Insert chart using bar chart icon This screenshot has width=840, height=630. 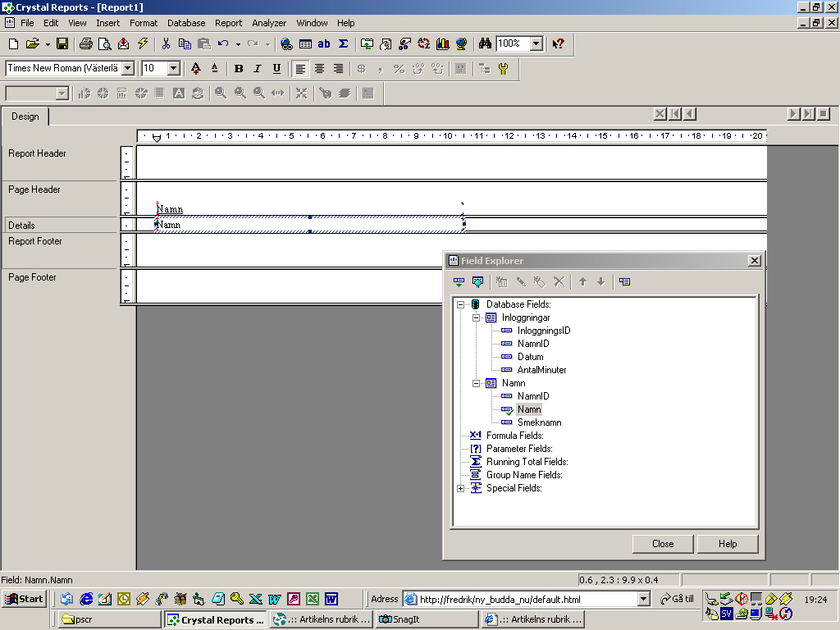(442, 44)
